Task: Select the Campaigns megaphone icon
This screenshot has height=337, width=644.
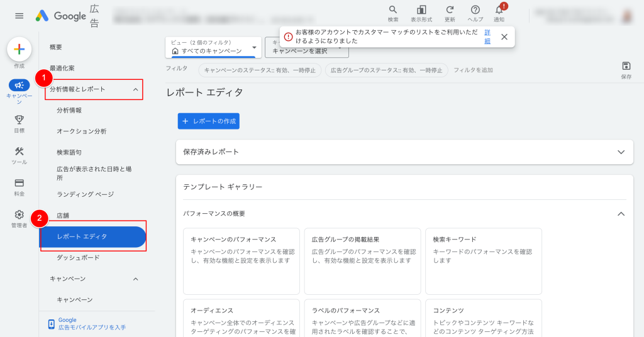Action: pos(19,86)
